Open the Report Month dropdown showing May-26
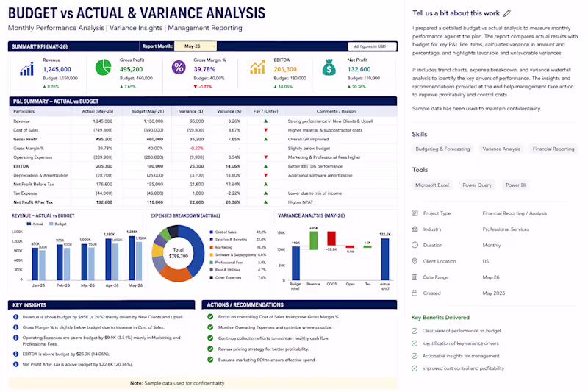Screen dimensions: 588x392 click(x=196, y=46)
